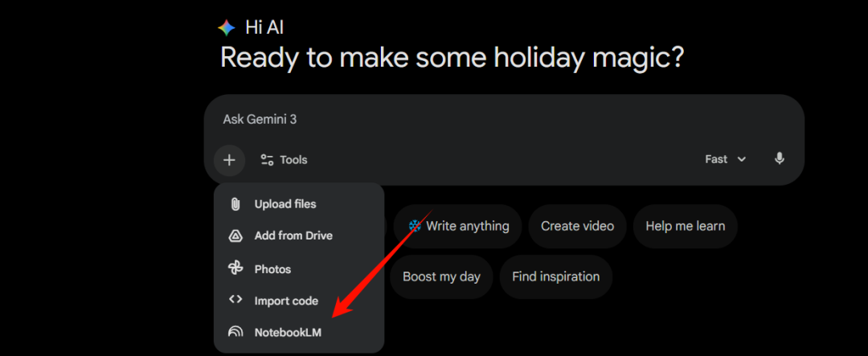This screenshot has width=868, height=356.
Task: Click the plus attachment icon
Action: tap(229, 159)
